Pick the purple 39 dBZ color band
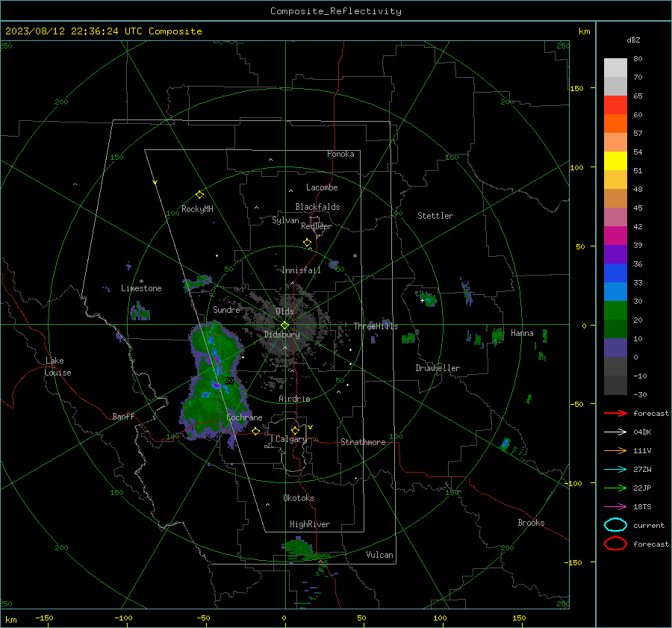 point(615,254)
